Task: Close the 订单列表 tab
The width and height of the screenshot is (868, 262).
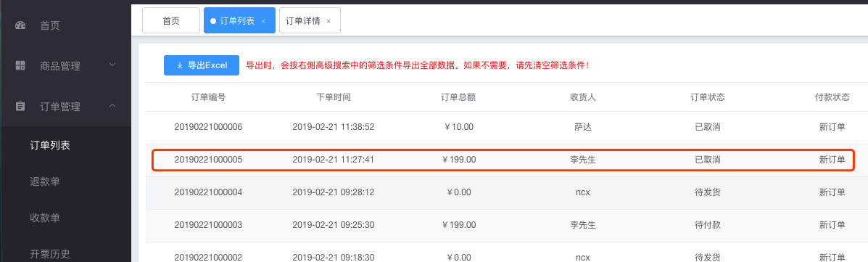Action: click(x=263, y=21)
